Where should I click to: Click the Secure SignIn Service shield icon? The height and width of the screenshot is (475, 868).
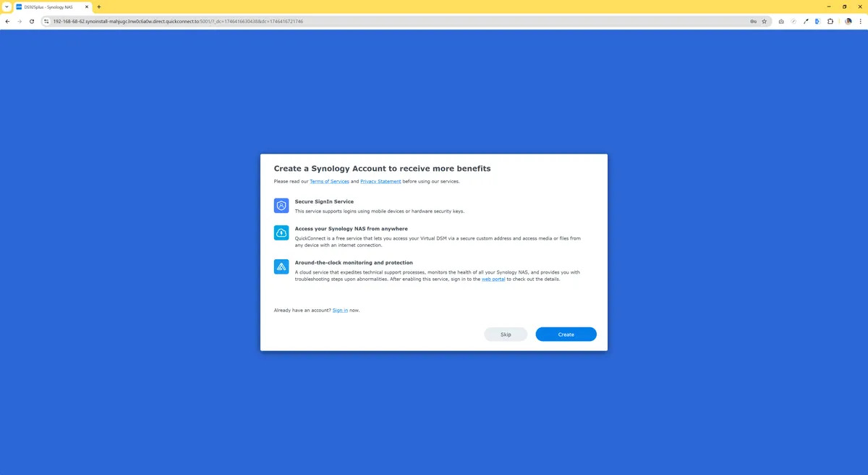click(x=281, y=206)
